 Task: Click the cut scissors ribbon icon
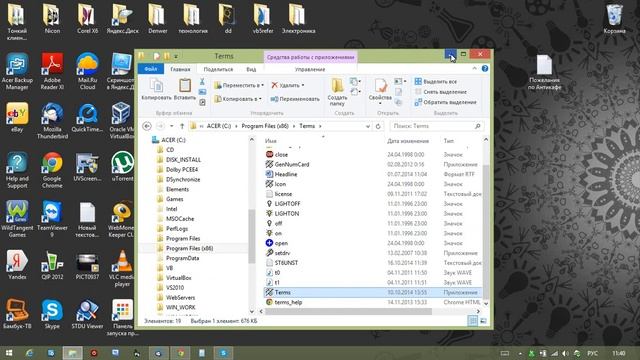[202, 82]
